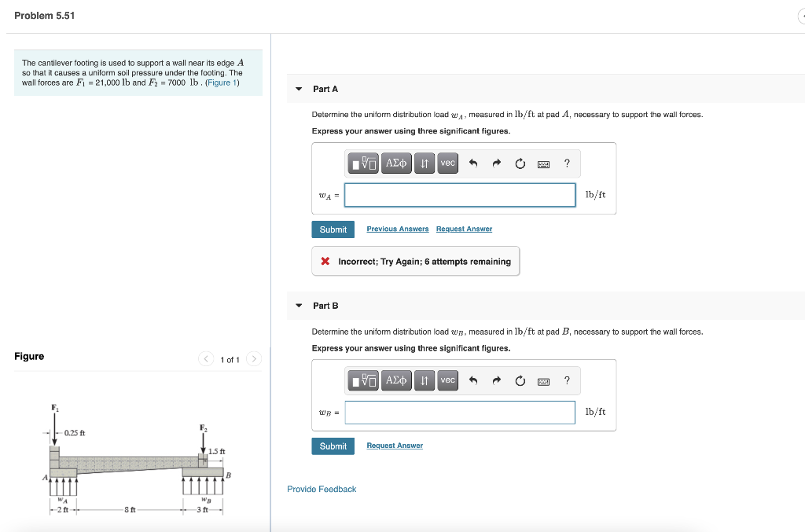Redo input in the Part B answer toolbar
This screenshot has width=805, height=532.
(497, 380)
